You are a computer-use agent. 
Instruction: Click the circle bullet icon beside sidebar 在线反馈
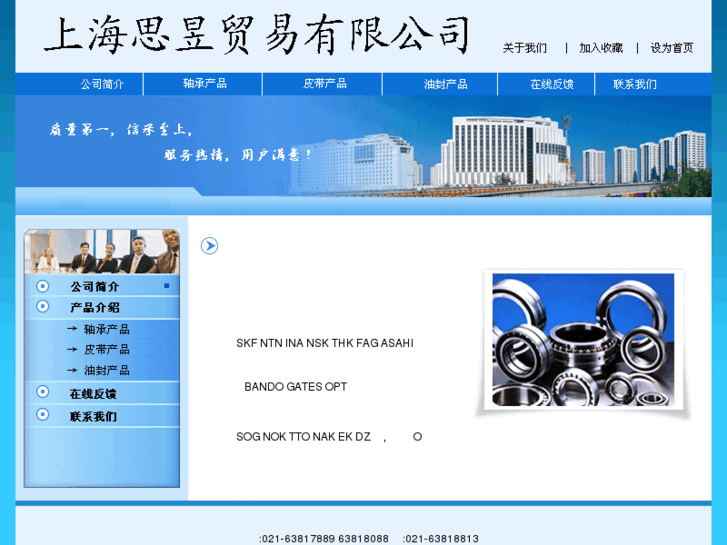(x=42, y=391)
